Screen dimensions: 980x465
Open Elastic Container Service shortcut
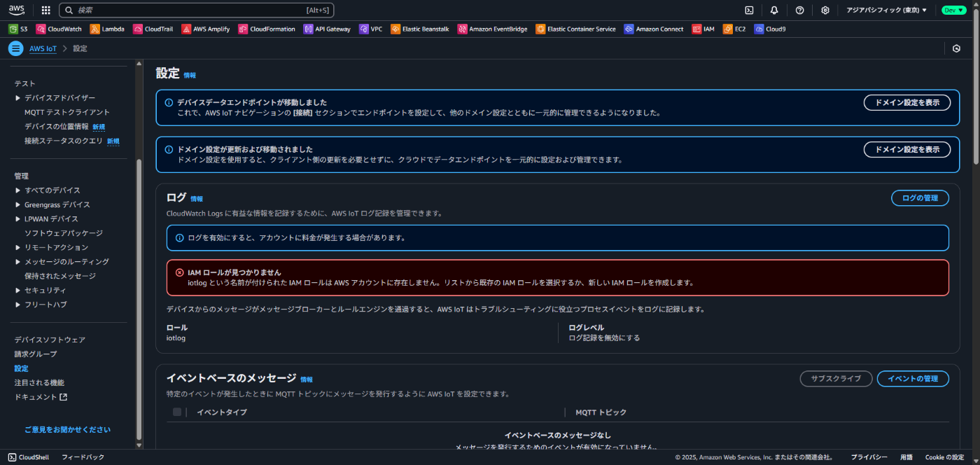[576, 29]
